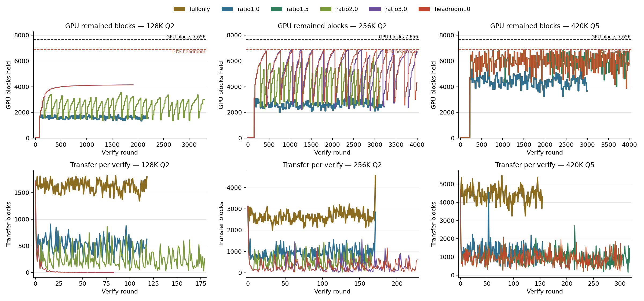Click title 'GPU remained blocks — 256K Q2'
This screenshot has width=644, height=301.
(332, 26)
